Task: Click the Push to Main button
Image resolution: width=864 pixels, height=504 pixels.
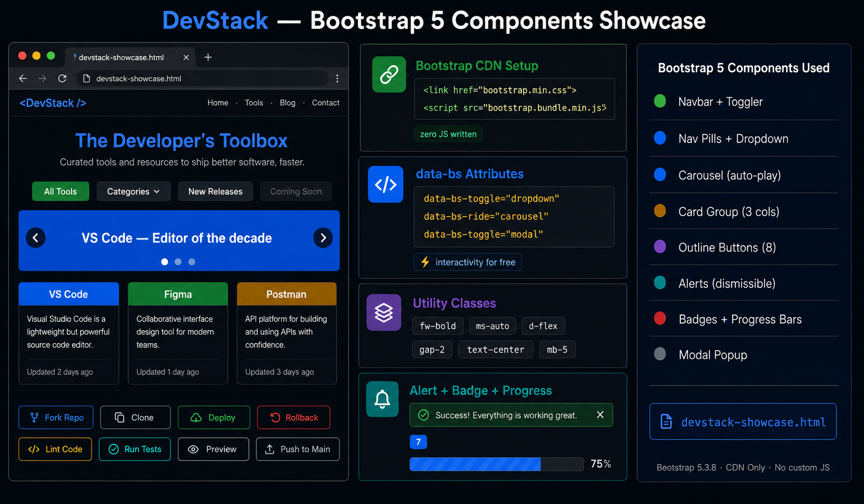Action: coord(298,449)
